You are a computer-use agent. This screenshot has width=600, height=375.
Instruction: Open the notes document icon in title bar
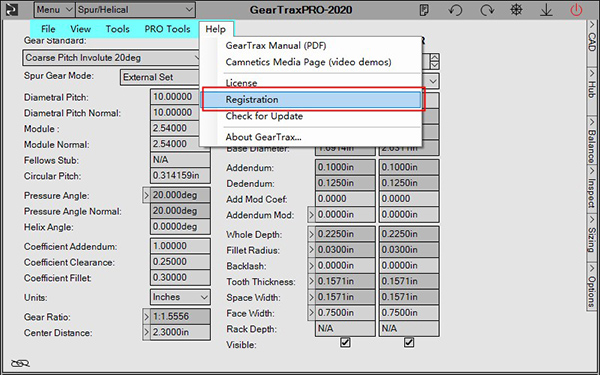pyautogui.click(x=424, y=10)
